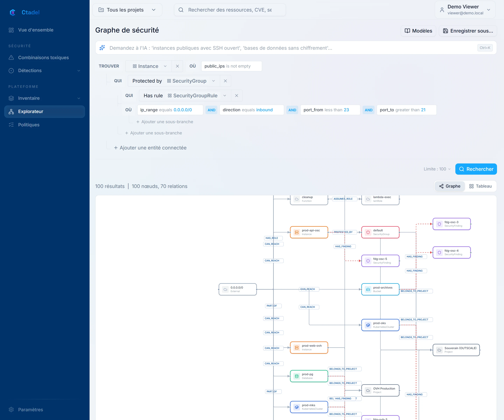Open Paramètres settings
The width and height of the screenshot is (504, 420).
(x=45, y=409)
